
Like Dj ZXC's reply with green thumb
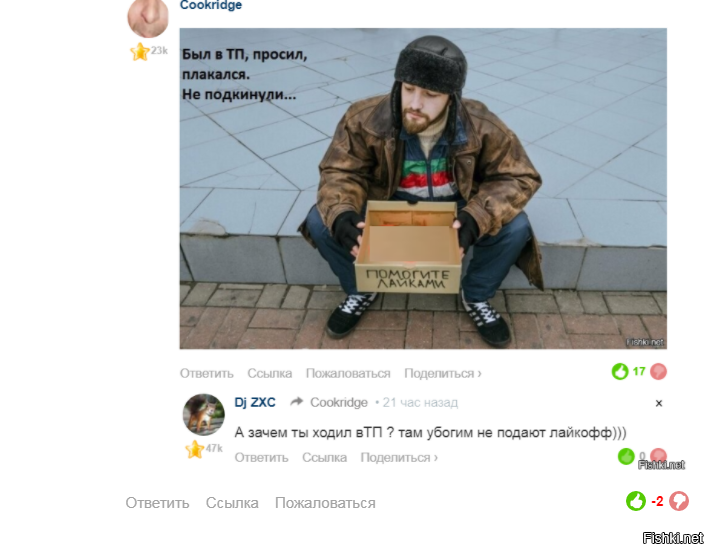[x=626, y=456]
